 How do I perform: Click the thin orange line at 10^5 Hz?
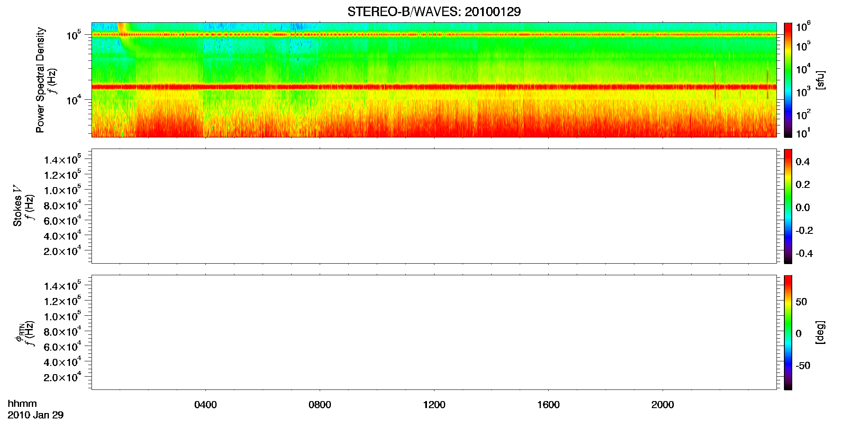434,35
